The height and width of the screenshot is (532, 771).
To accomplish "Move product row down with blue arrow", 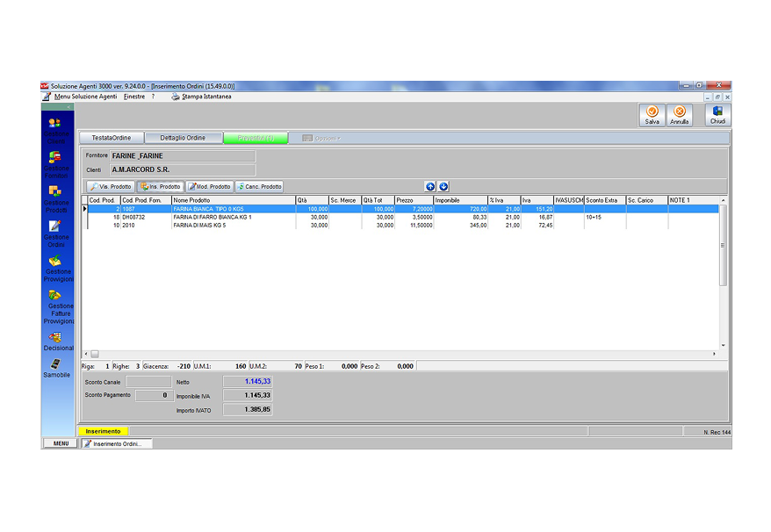I will 443,186.
